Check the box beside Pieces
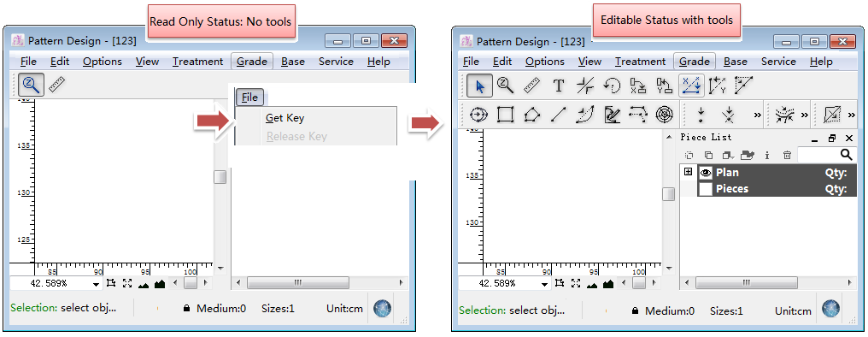 tap(705, 189)
